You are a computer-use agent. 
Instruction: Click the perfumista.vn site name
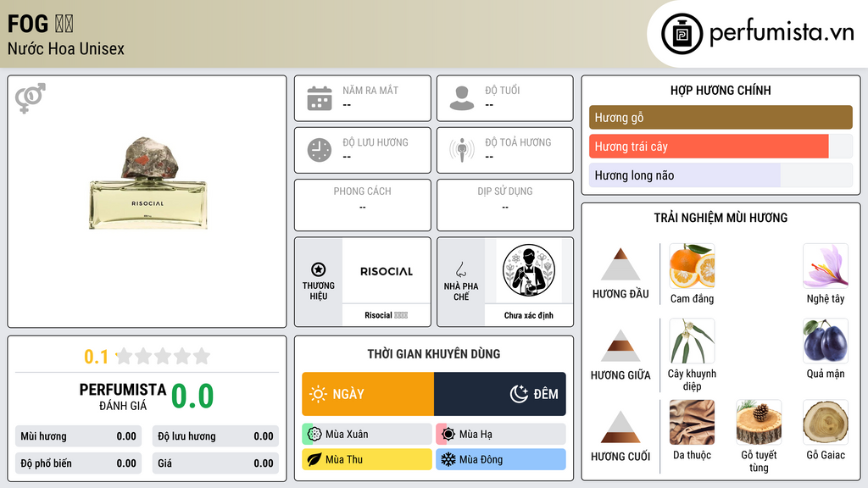[782, 33]
